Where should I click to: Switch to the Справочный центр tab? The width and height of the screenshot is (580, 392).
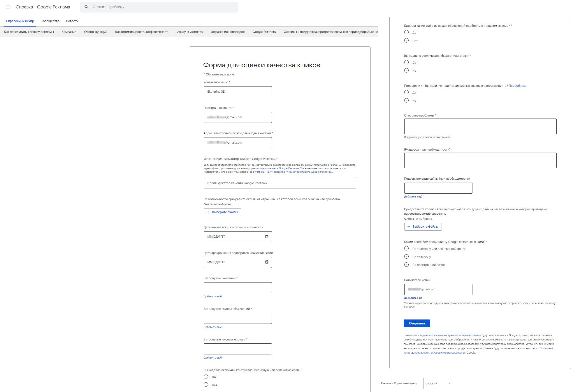point(20,21)
